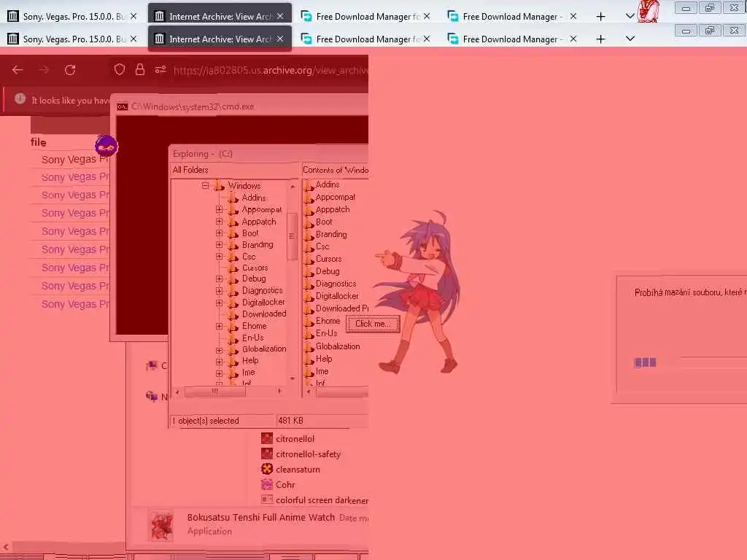The height and width of the screenshot is (560, 747).
Task: Open Boot folder icon in Contents pane
Action: (x=309, y=222)
